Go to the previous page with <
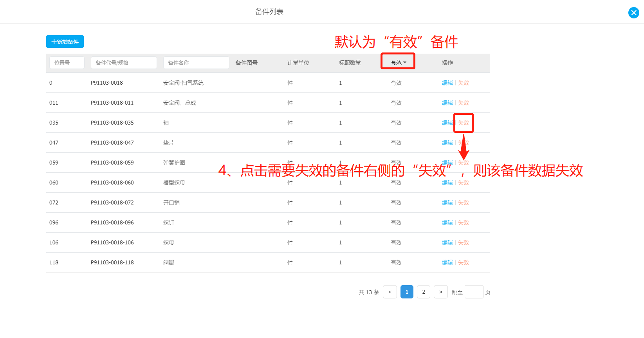Image resolution: width=644 pixels, height=338 pixels. [390, 292]
